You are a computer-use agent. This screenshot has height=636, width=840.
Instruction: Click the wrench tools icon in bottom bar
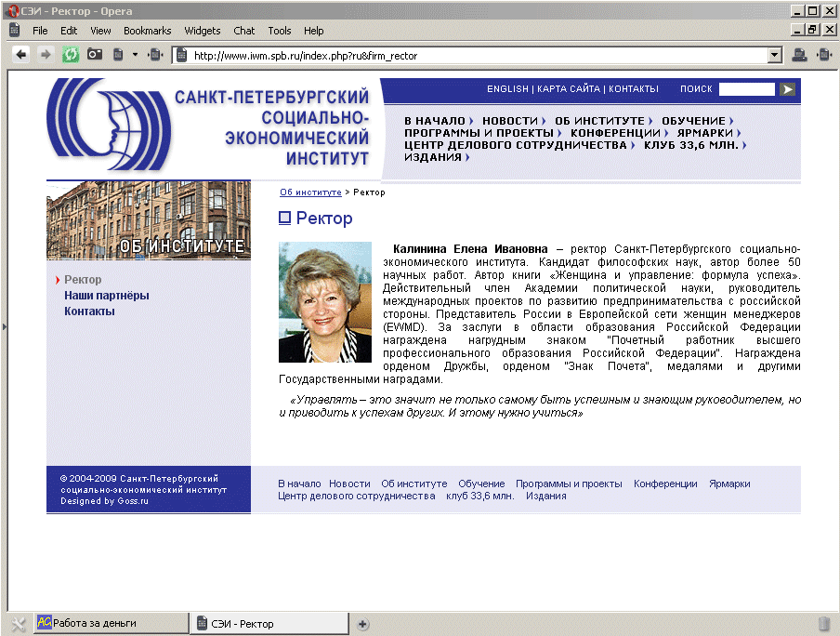click(19, 624)
